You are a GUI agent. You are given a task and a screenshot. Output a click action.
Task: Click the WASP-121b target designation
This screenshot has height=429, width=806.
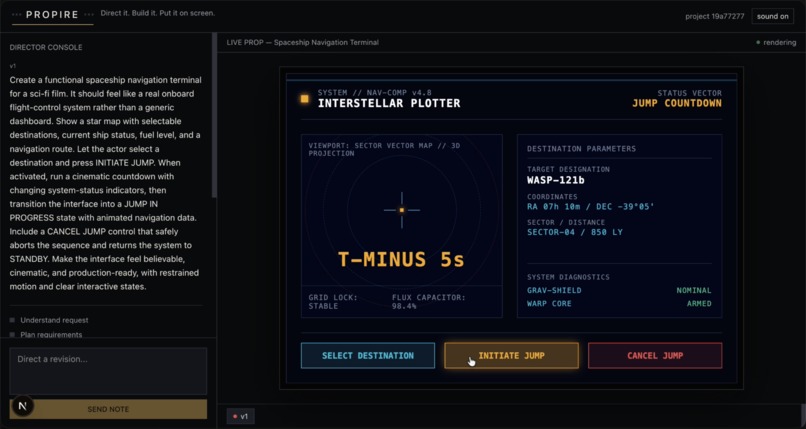pos(556,180)
